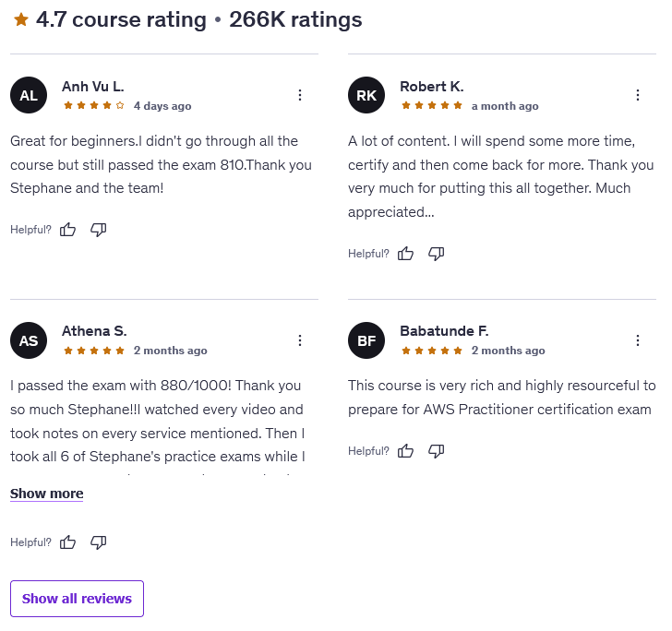
Task: Click the BF reviewer avatar
Action: pos(366,340)
